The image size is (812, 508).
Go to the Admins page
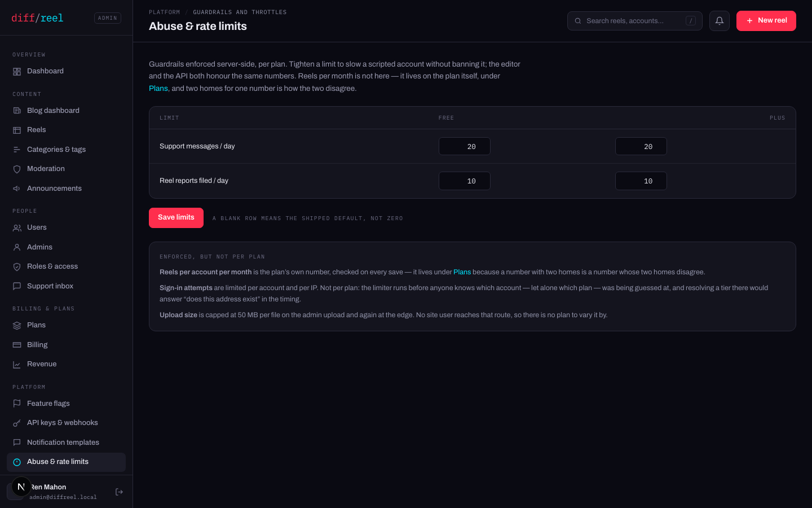tap(66, 247)
